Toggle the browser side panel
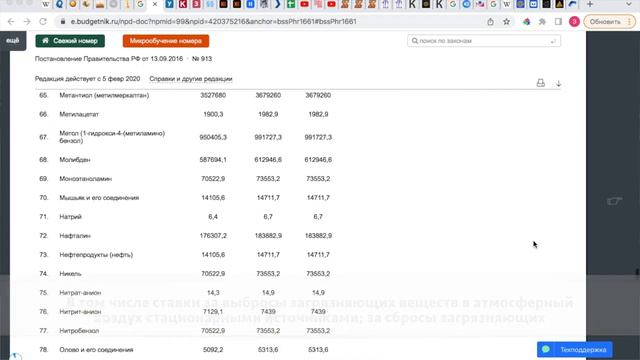 tap(558, 22)
